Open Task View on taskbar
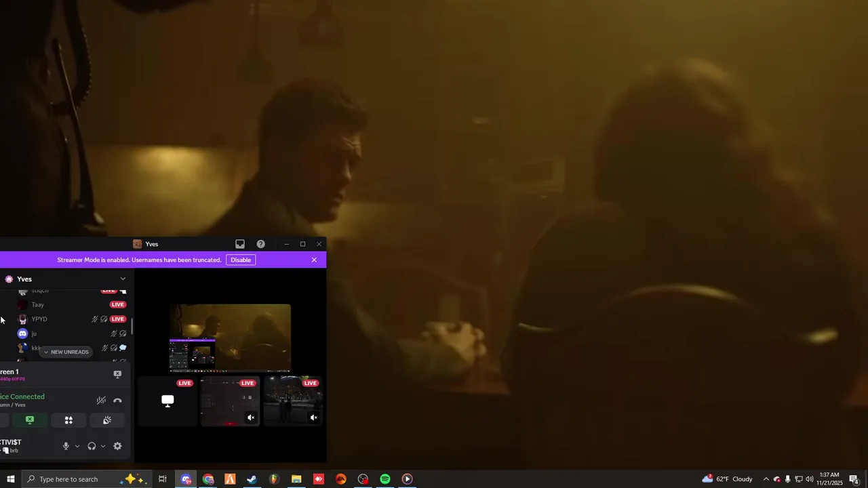 click(x=163, y=479)
